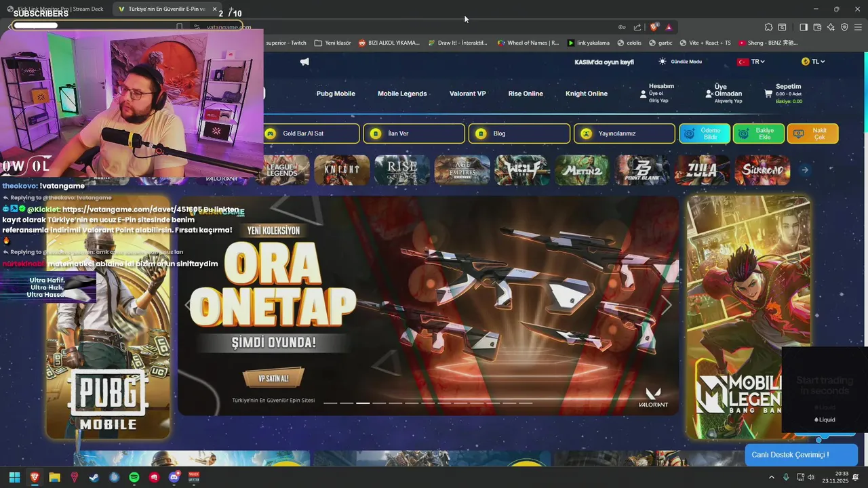Open Windows Start button
868x488 pixels.
pos(14,477)
